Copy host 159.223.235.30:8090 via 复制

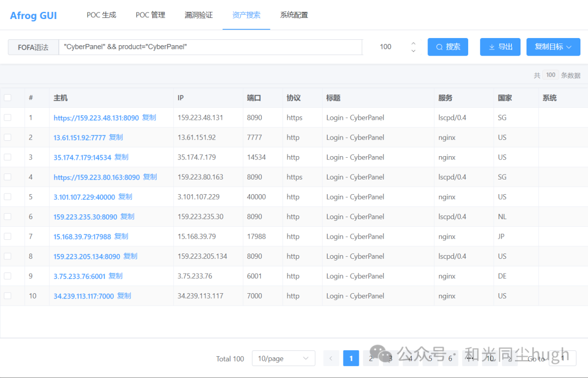pos(127,216)
